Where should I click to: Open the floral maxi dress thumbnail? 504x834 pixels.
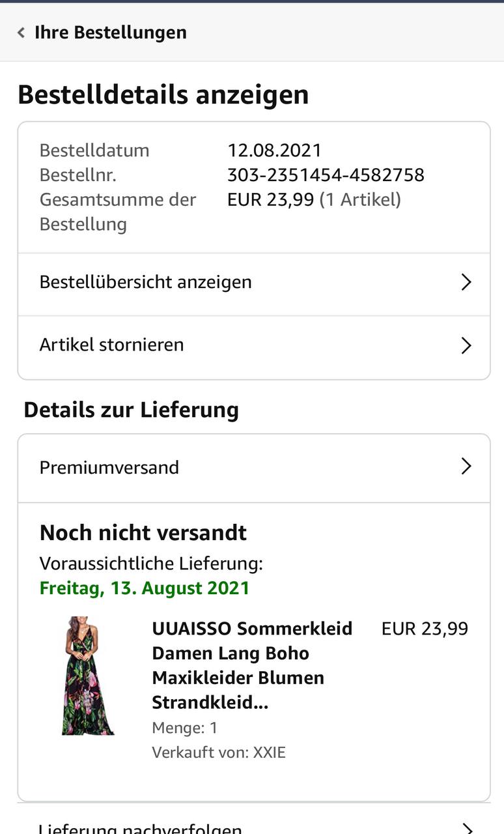click(x=89, y=676)
